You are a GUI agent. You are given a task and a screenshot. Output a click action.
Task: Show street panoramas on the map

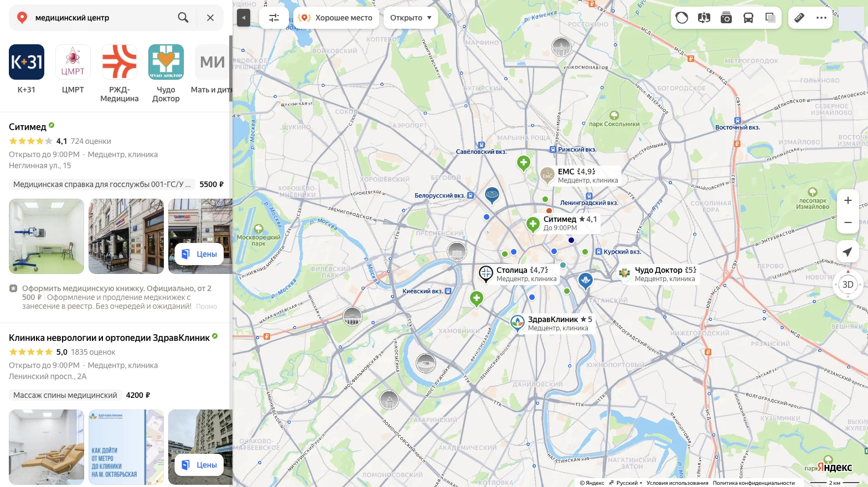tap(704, 18)
